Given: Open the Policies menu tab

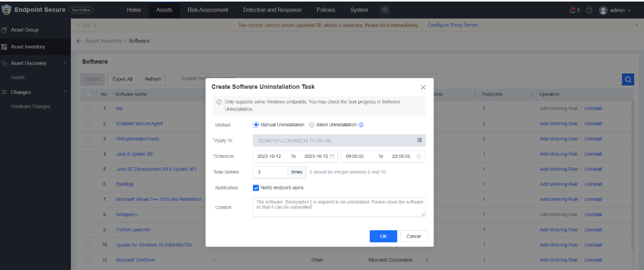Looking at the screenshot, I should point(326,10).
